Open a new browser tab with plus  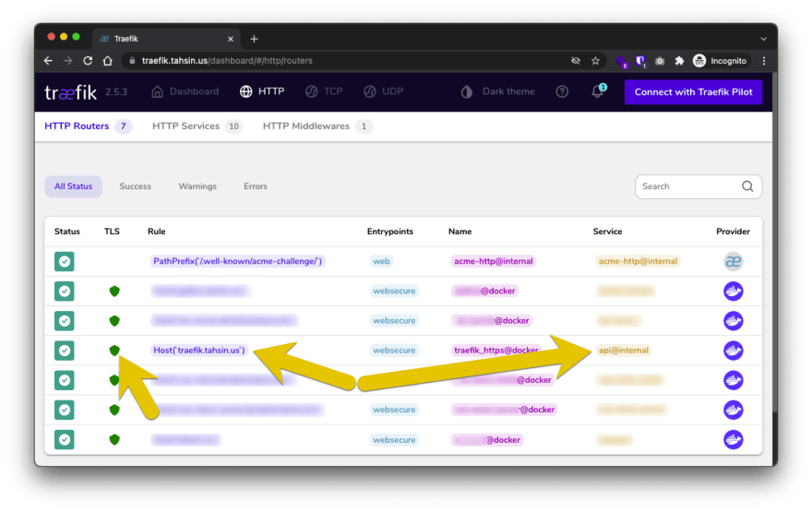point(254,39)
